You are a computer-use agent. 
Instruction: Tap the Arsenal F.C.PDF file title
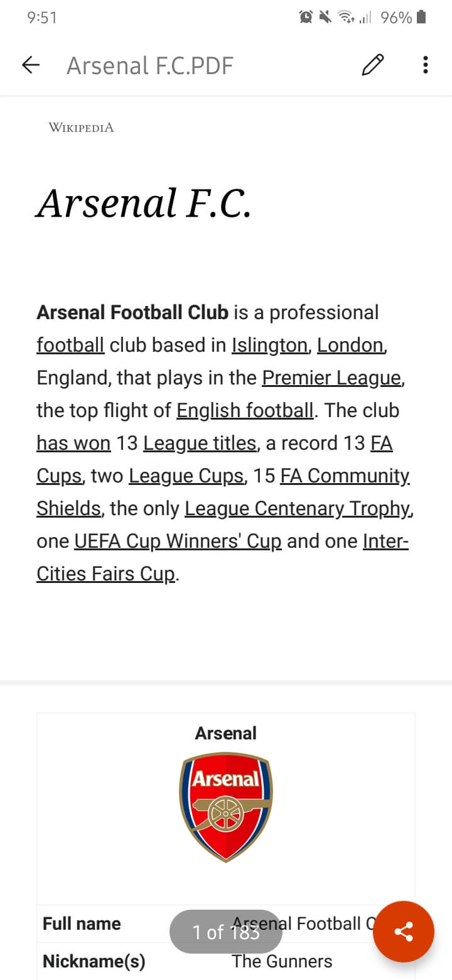pos(150,65)
